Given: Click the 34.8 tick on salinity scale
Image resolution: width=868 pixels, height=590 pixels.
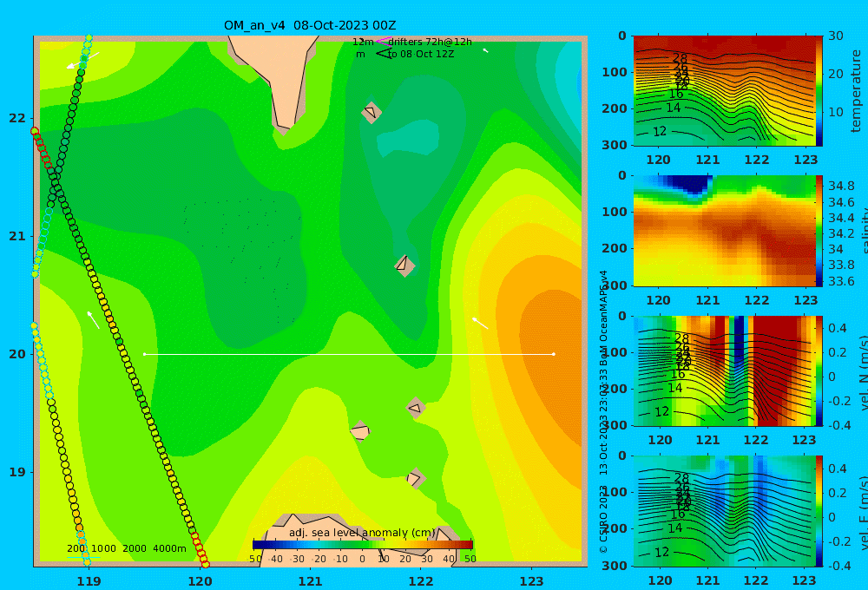Looking at the screenshot, I should click(841, 186).
